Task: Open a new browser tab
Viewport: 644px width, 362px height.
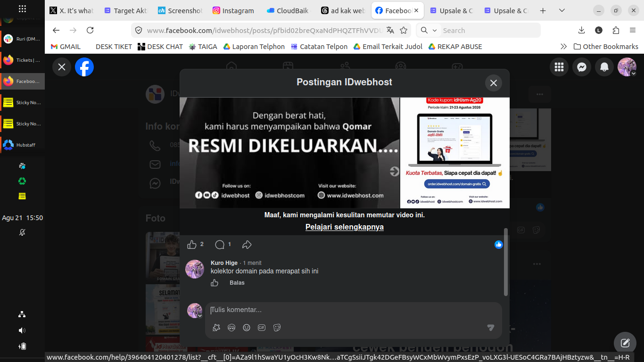Action: click(543, 10)
